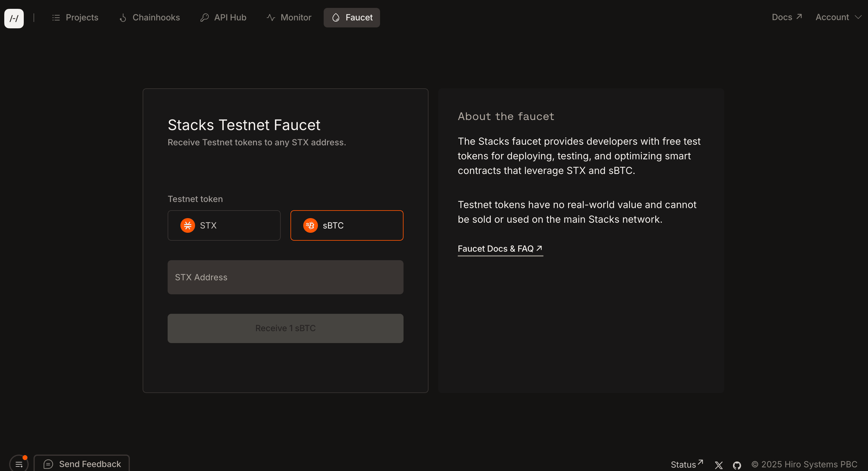Viewport: 868px width, 471px height.
Task: Select the Faucet tab
Action: coord(352,18)
